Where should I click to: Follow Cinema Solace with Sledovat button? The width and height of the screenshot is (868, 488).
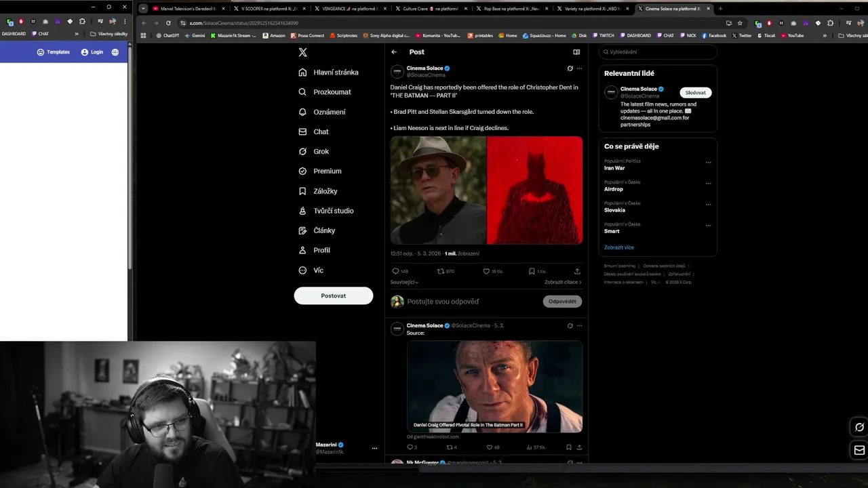pos(696,93)
